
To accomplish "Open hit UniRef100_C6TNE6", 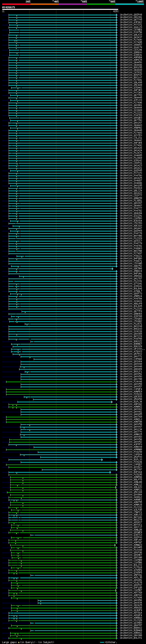I will [x=131, y=30].
